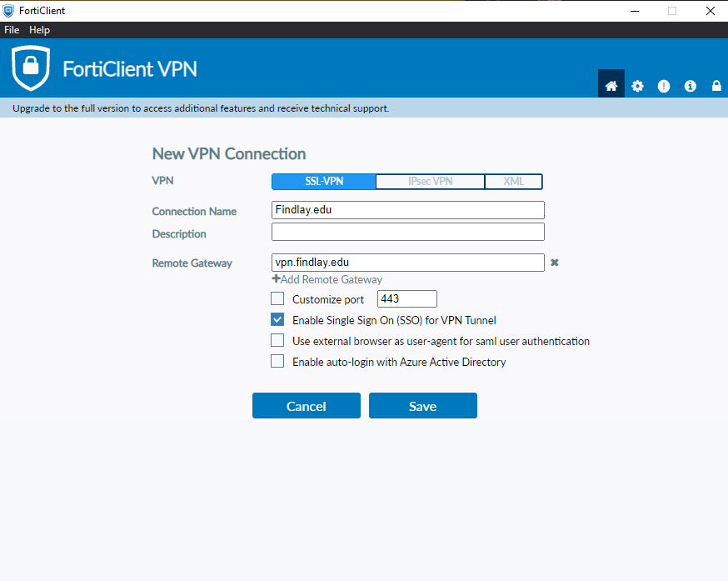Click the New VPN Connection heading
This screenshot has width=728, height=581.
point(229,154)
